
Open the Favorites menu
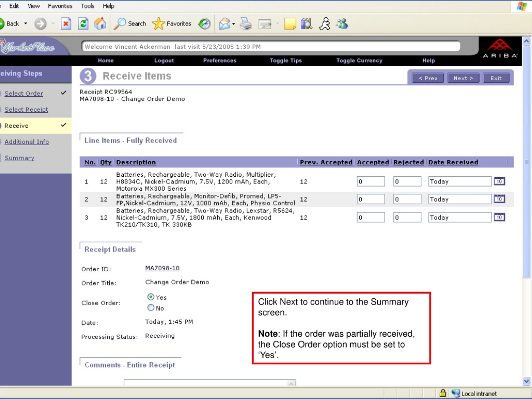[60, 6]
